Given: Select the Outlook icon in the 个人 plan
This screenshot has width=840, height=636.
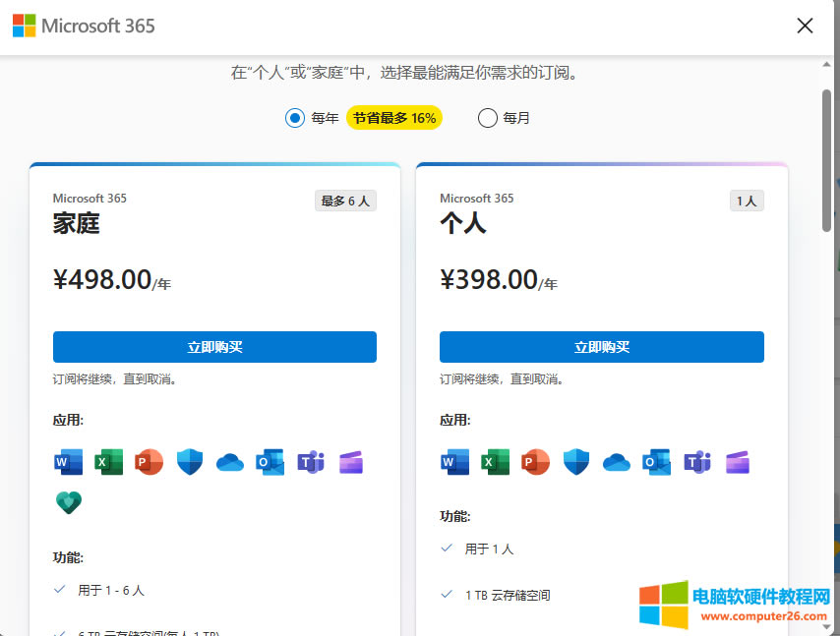Looking at the screenshot, I should point(656,462).
